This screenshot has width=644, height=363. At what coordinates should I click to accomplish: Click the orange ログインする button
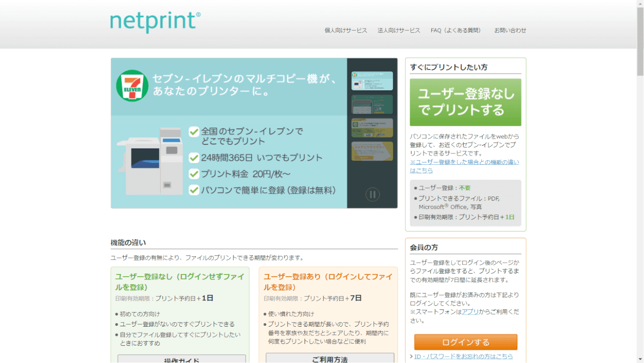466,342
